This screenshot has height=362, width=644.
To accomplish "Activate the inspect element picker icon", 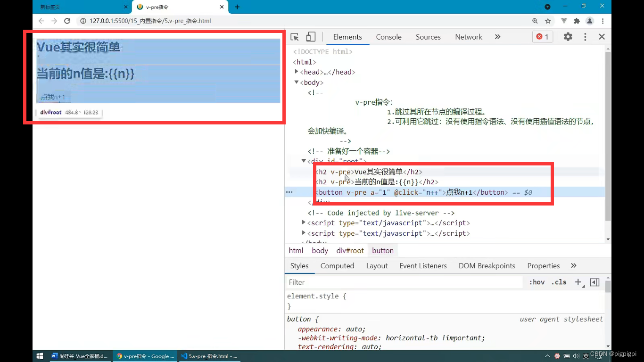I will [295, 37].
